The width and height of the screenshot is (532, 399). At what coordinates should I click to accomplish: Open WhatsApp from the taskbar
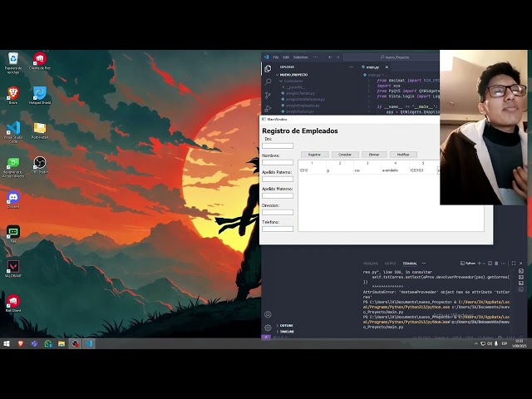48,343
